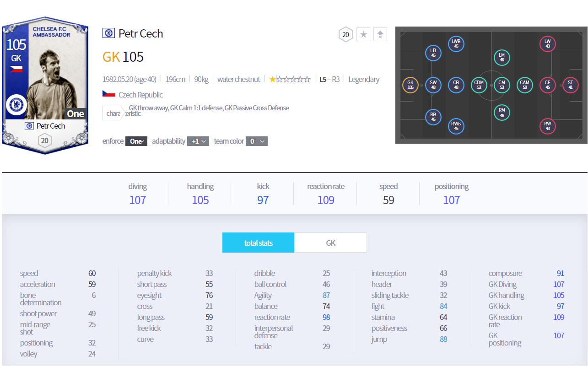Click the Petr Cech player card image
The height and width of the screenshot is (367, 588).
45,86
